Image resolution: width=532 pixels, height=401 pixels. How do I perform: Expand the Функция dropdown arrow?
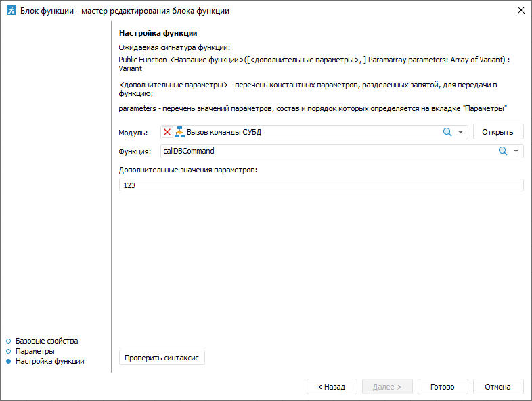[x=516, y=151]
